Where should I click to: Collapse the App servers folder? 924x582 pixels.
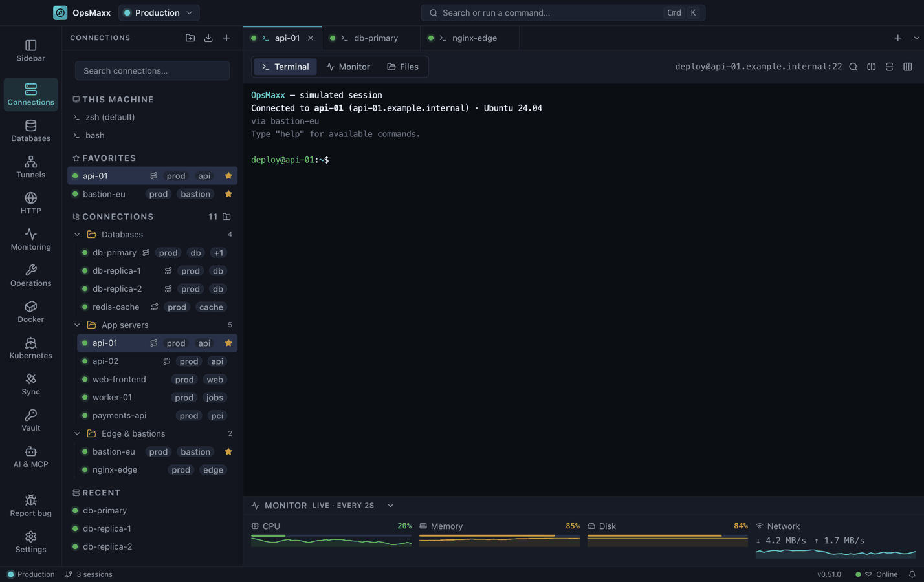coord(77,325)
